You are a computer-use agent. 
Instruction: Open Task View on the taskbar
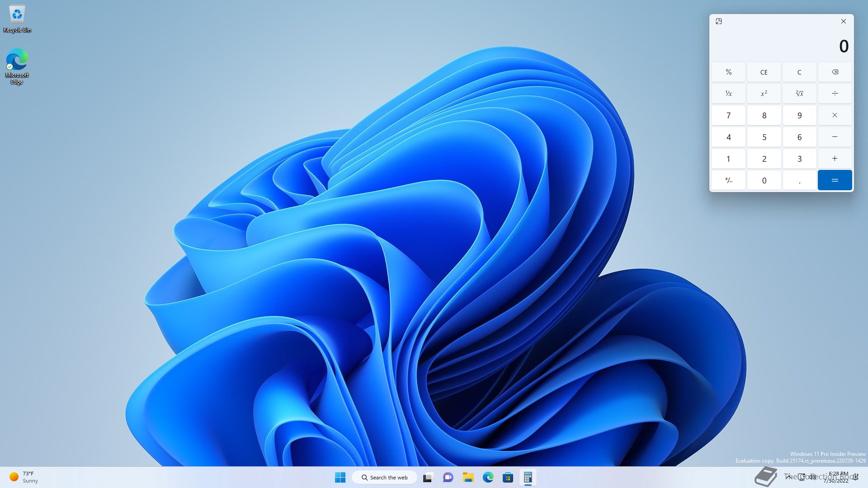point(428,477)
